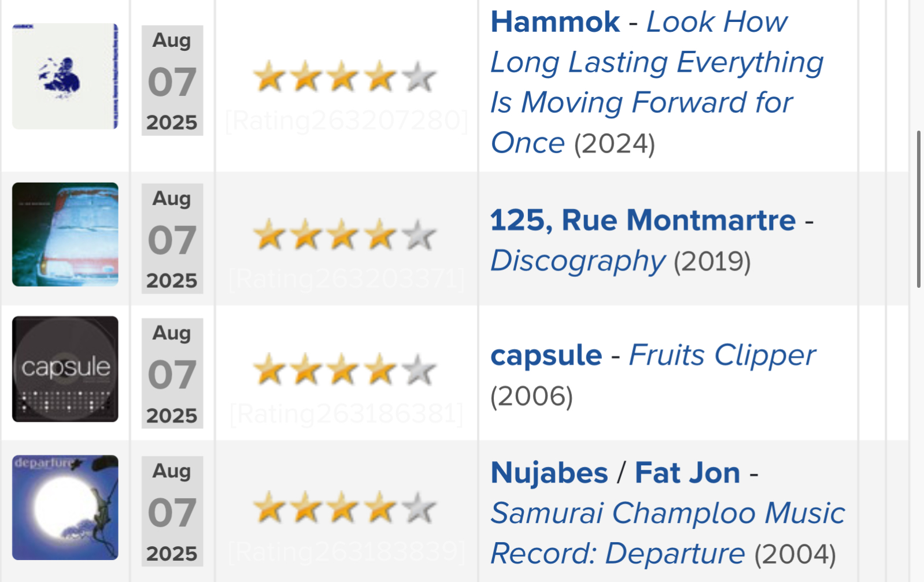Viewport: 924px width, 582px height.
Task: Open Look How Long Lasting Everything album link
Action: coord(657,82)
